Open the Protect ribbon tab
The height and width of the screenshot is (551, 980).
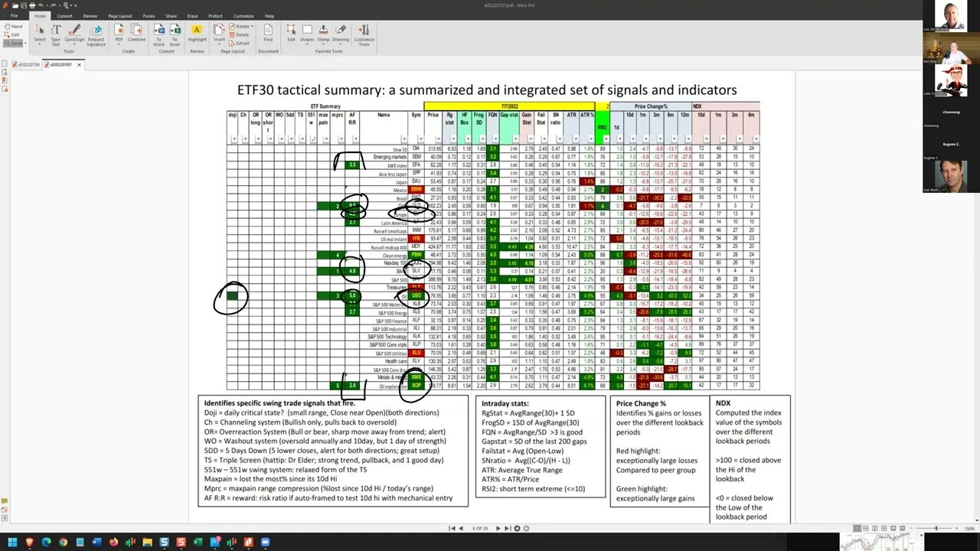click(x=215, y=15)
